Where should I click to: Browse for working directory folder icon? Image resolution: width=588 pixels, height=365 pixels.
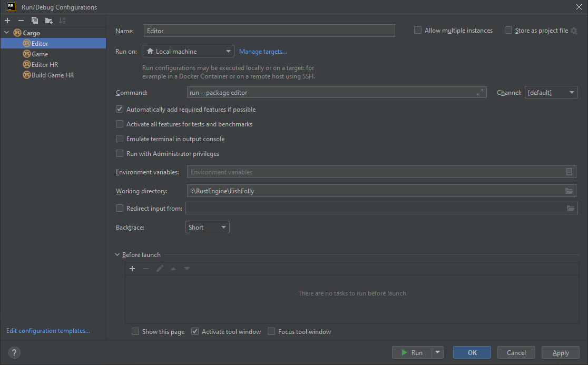(x=569, y=191)
